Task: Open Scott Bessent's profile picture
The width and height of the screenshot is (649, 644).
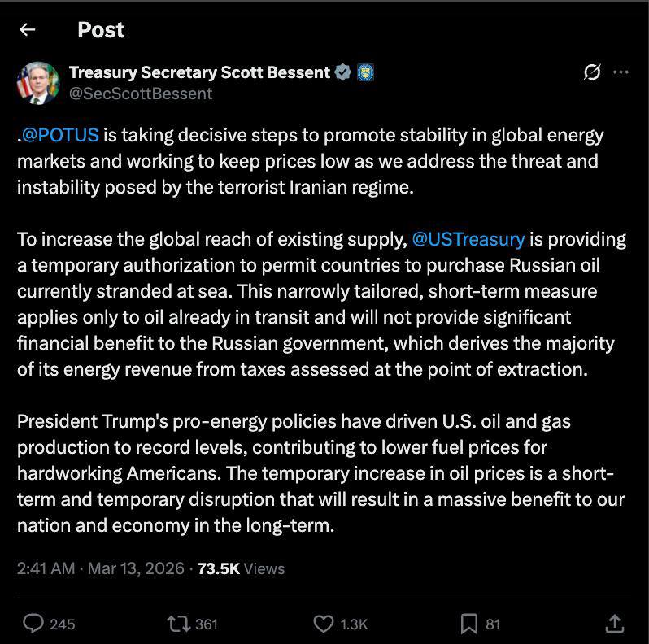Action: pyautogui.click(x=38, y=82)
